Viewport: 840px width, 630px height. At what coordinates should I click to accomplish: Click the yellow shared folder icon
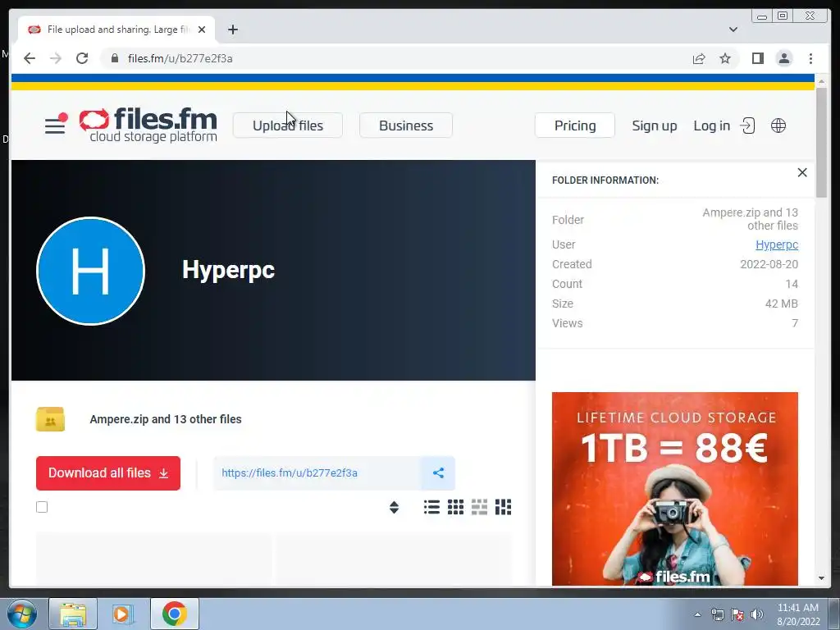[50, 419]
